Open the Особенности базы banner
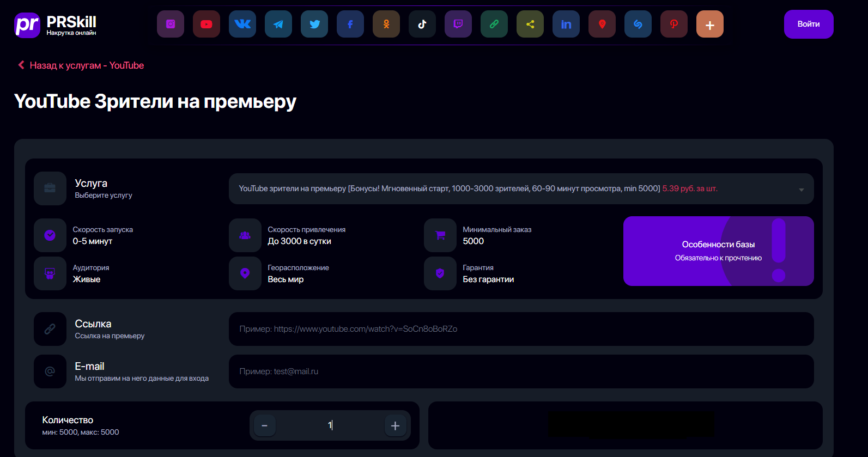 coord(719,251)
